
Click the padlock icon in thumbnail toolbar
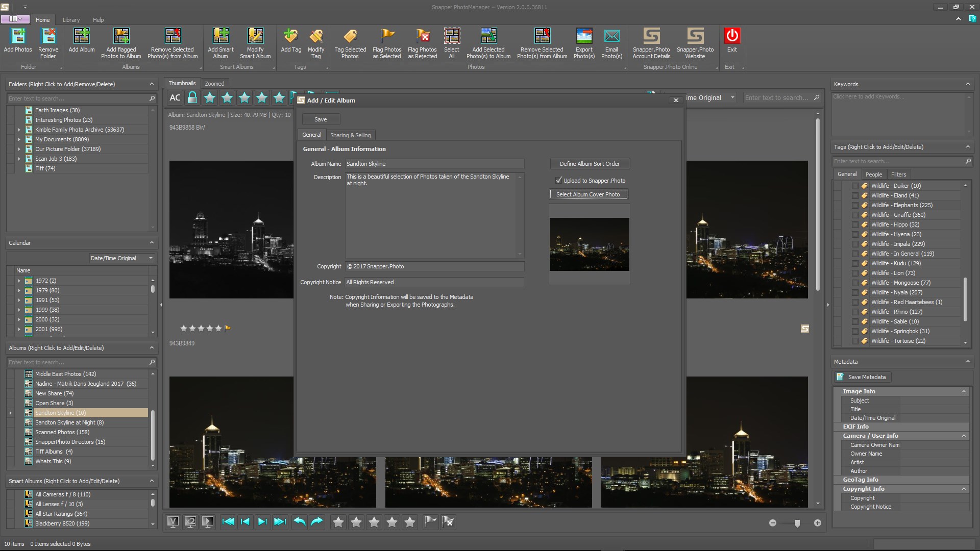(x=192, y=97)
